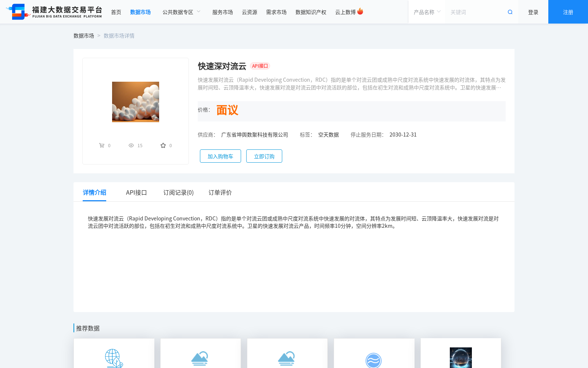
Task: Toggle the star favorite icon
Action: tap(163, 145)
